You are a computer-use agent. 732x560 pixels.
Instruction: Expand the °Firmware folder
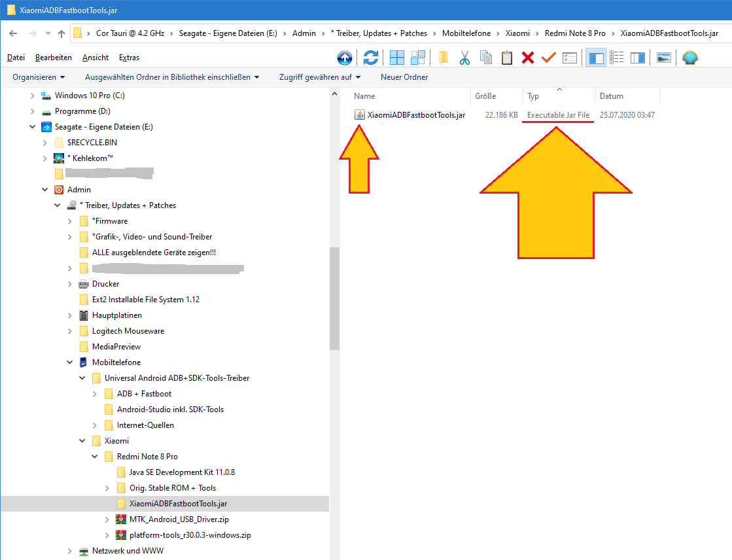(x=69, y=221)
